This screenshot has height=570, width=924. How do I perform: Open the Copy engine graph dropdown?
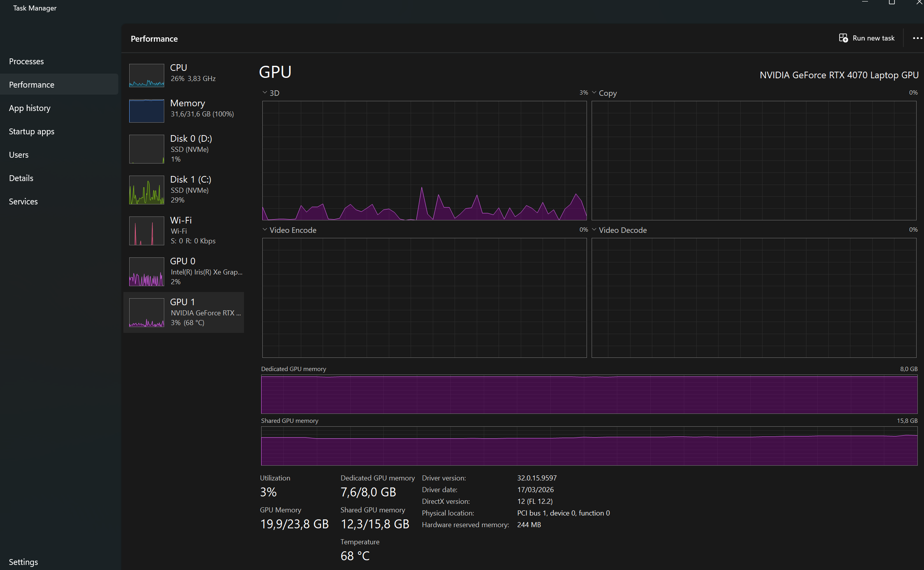(594, 93)
